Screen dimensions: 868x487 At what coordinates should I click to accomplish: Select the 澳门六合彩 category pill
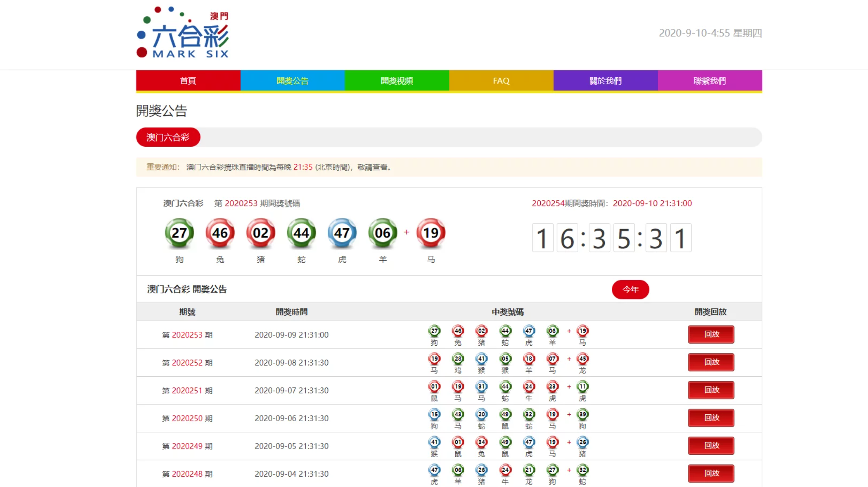pyautogui.click(x=168, y=137)
